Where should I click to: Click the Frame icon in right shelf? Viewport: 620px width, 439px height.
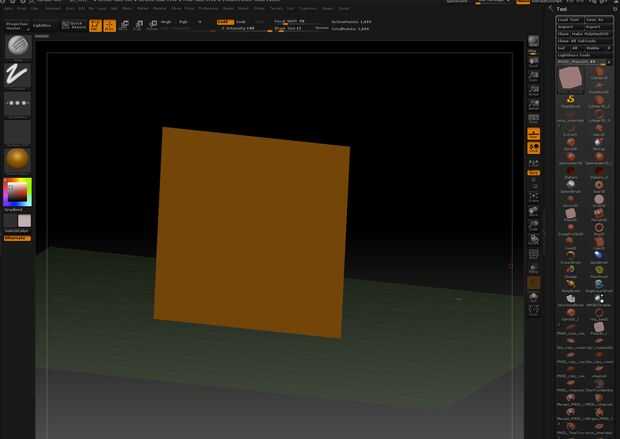(x=533, y=197)
